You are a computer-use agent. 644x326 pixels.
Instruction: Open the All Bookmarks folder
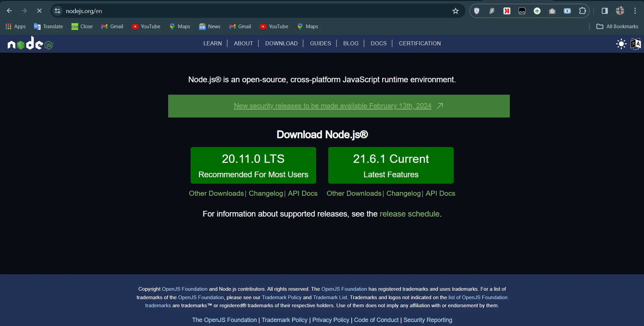point(617,27)
